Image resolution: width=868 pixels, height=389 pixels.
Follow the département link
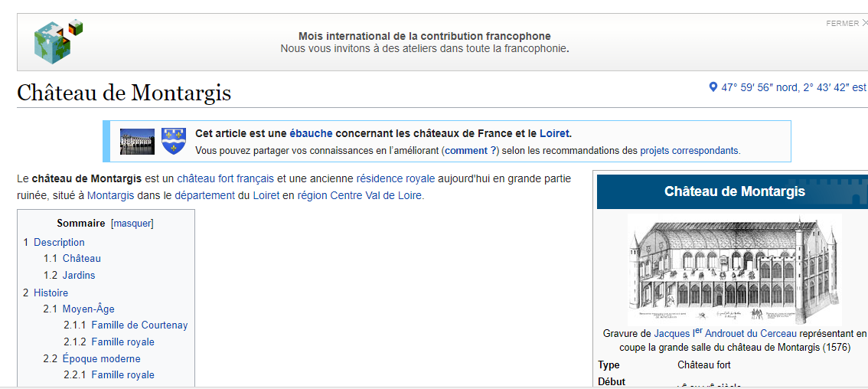tap(205, 195)
